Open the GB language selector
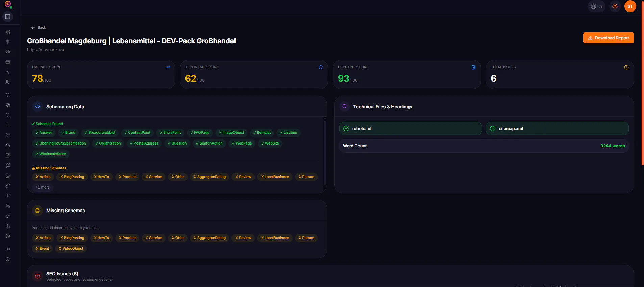644x287 pixels. tap(597, 6)
